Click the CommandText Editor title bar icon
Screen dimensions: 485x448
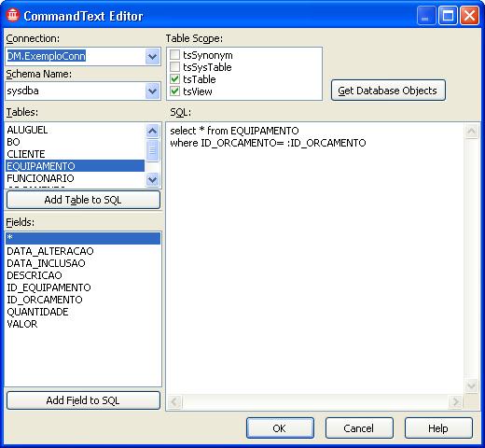[13, 15]
